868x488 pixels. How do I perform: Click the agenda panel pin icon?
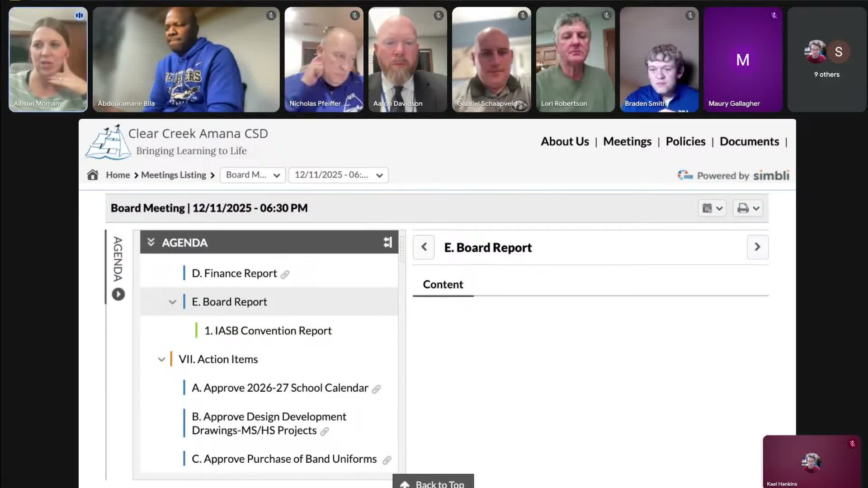click(387, 243)
